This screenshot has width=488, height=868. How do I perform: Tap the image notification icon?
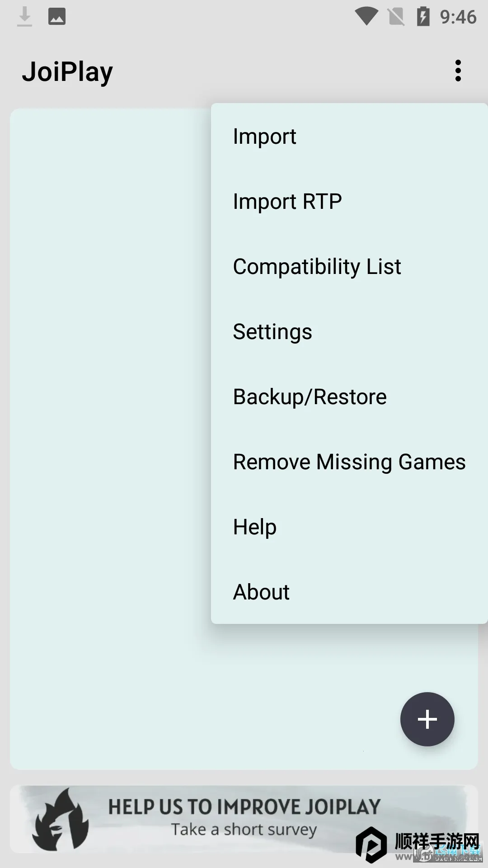[57, 17]
